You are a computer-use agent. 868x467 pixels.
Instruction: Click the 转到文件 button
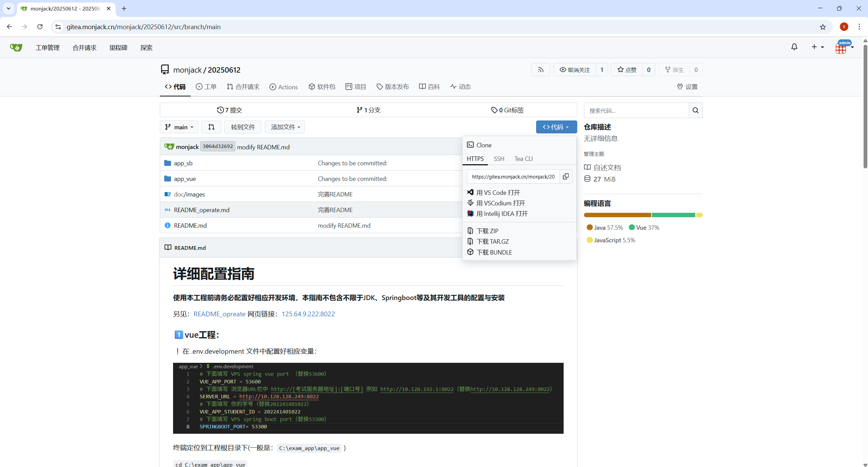click(243, 127)
